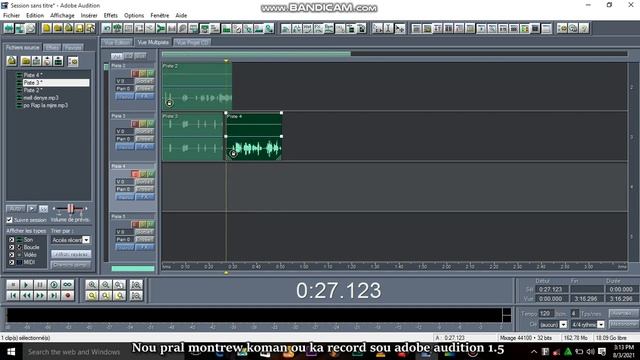Show hidden system tray icons chevron

pyautogui.click(x=534, y=352)
